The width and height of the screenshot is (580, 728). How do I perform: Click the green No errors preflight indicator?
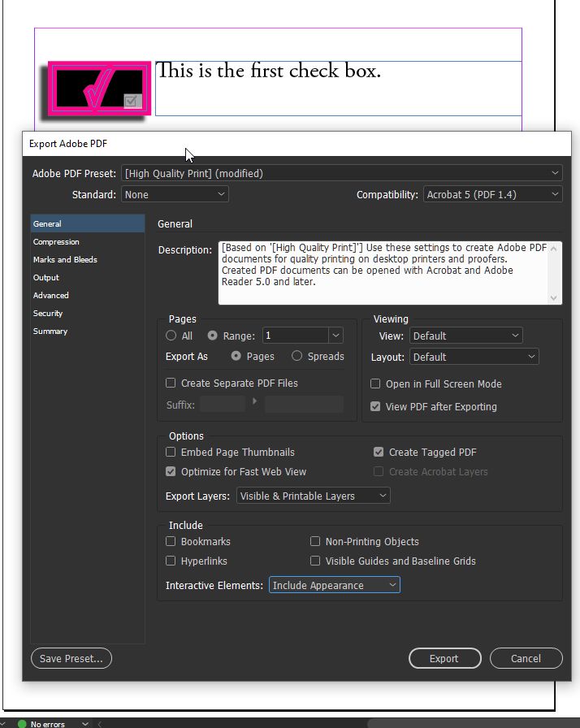click(22, 723)
